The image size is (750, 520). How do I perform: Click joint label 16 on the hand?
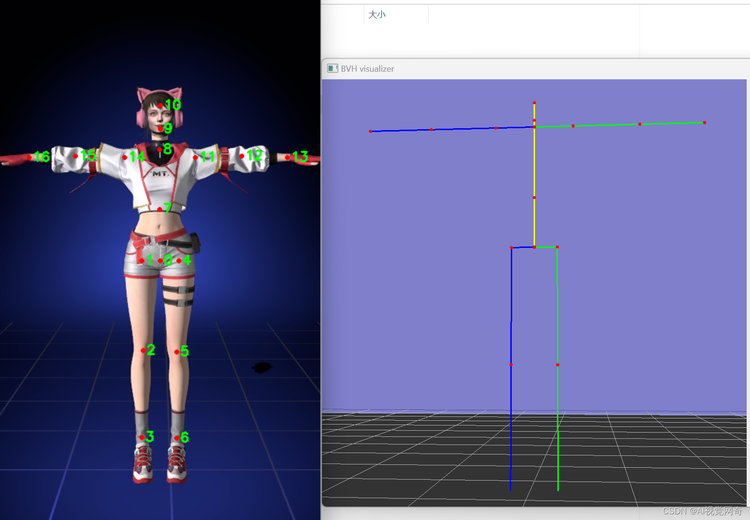42,156
